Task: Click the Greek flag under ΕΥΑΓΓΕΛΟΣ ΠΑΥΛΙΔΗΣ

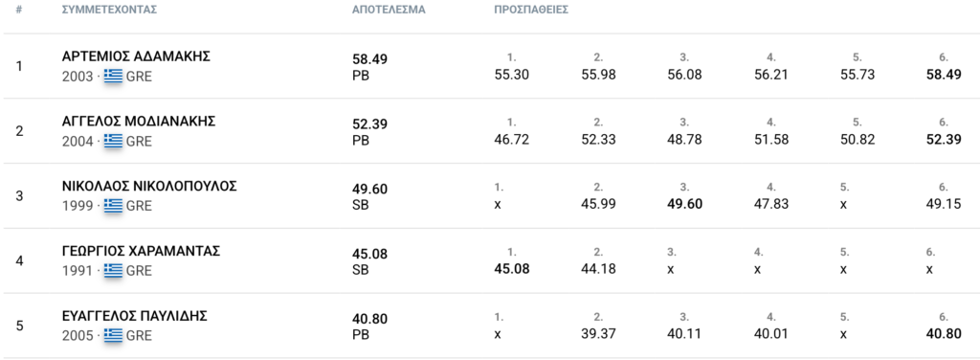Action: click(113, 336)
